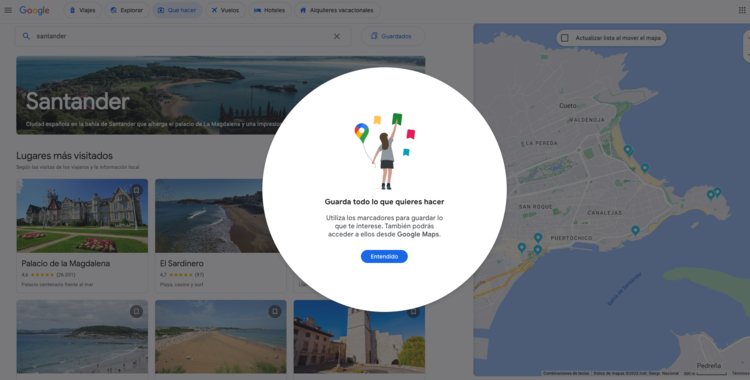Click the Pedreña map label
Viewport: 750px width, 380px height.
[x=709, y=366]
